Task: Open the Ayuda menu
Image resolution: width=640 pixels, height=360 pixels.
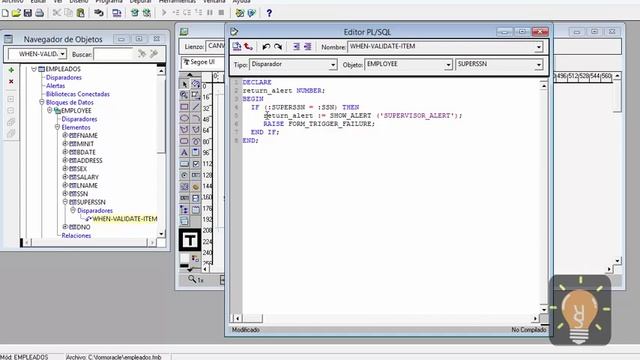Action: [242, 2]
